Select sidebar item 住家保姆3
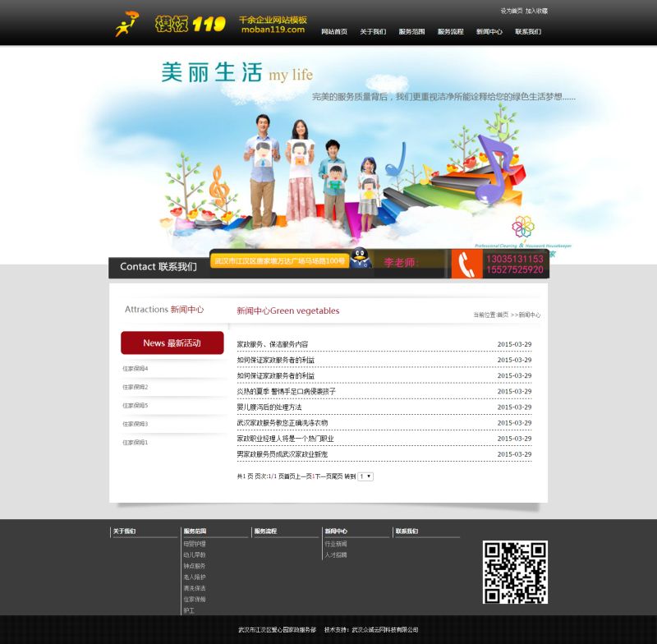657x644 pixels. [135, 424]
